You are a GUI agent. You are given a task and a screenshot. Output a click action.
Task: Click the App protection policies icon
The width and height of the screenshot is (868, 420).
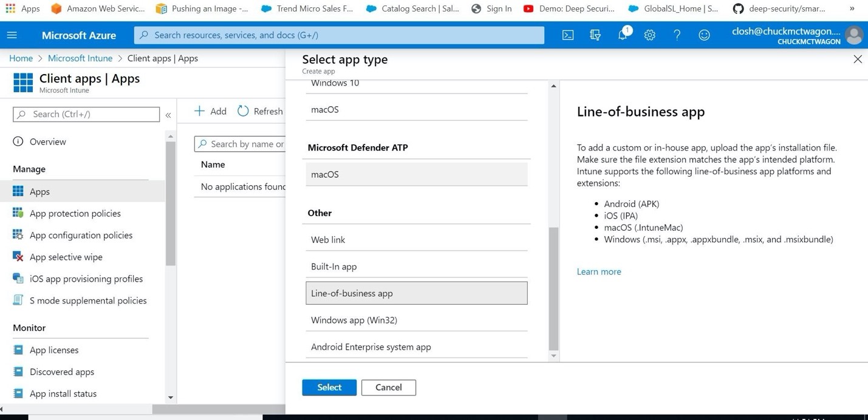coord(18,213)
